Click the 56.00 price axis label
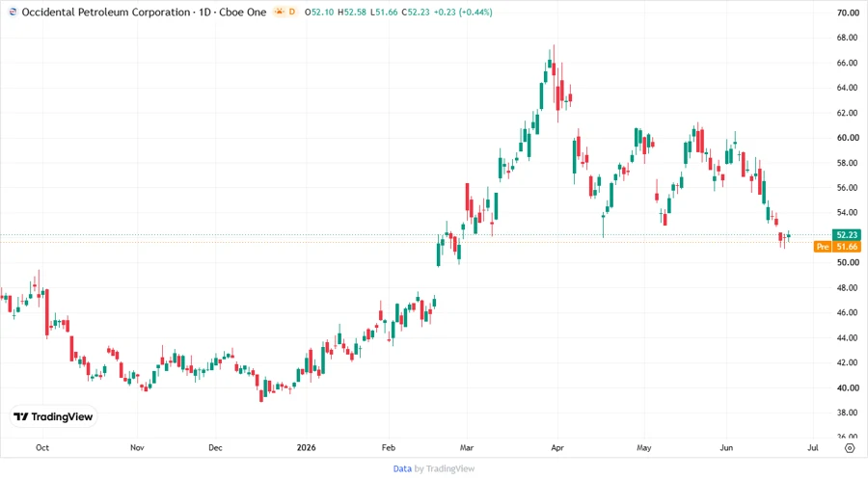Image resolution: width=868 pixels, height=480 pixels. click(848, 187)
